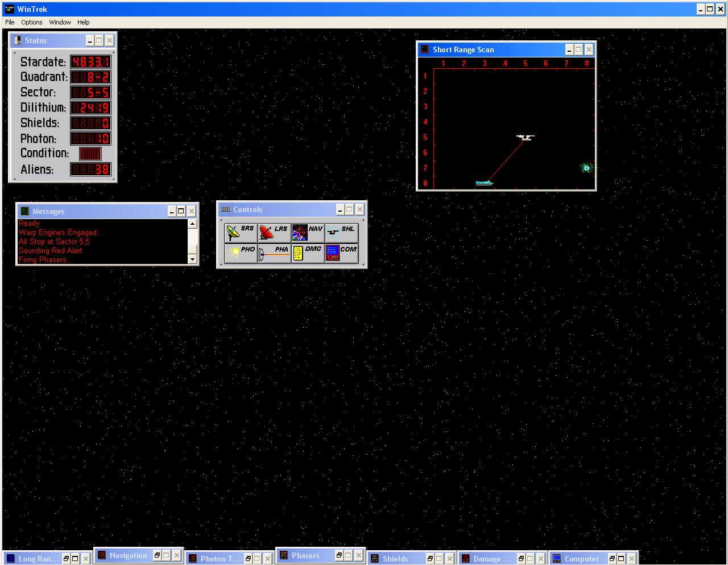Click the Controls window title icon

point(225,209)
